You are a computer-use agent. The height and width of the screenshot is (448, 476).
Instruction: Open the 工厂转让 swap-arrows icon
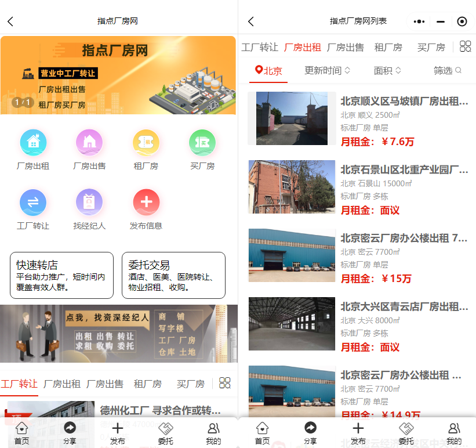tap(33, 203)
